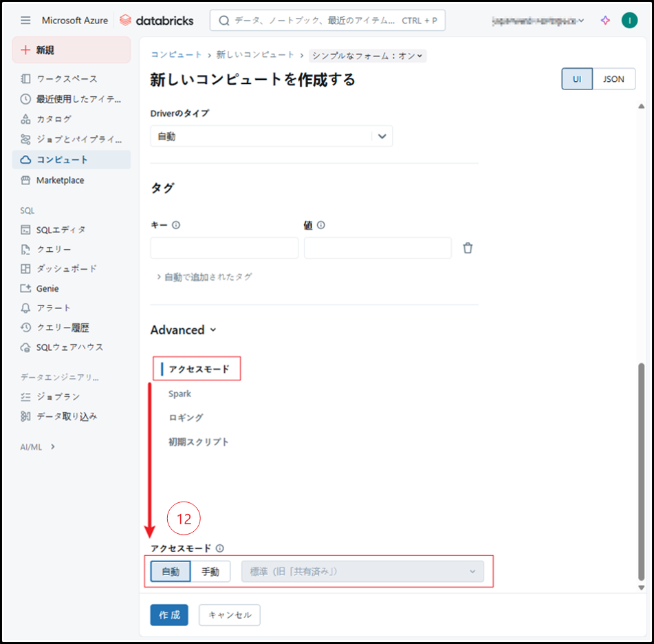Click the クエリー icon in sidebar
Viewport: 654px width, 644px height.
click(x=25, y=249)
